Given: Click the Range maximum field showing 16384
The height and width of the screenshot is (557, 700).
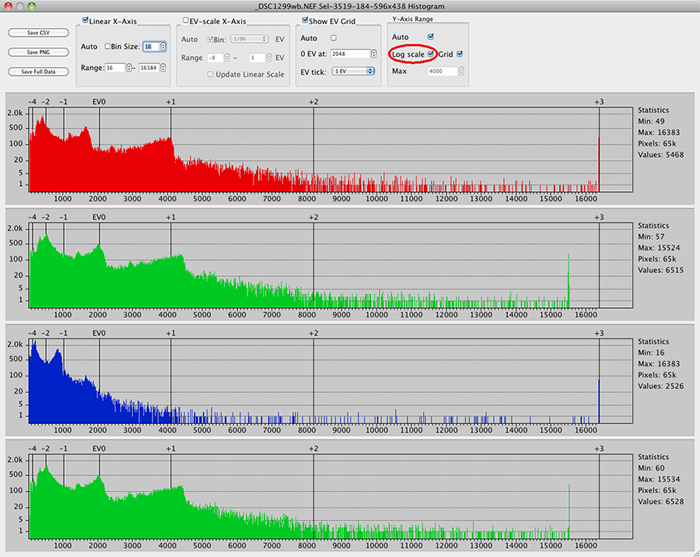Looking at the screenshot, I should coord(149,68).
